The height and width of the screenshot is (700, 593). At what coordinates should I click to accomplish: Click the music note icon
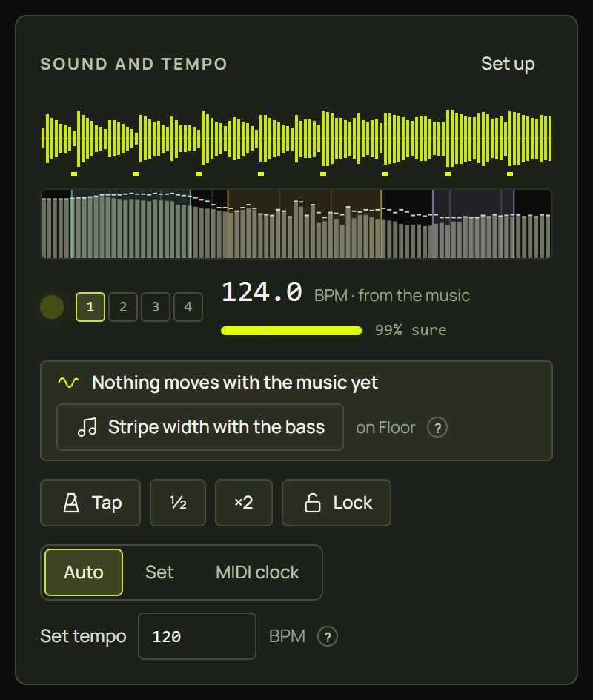(87, 427)
